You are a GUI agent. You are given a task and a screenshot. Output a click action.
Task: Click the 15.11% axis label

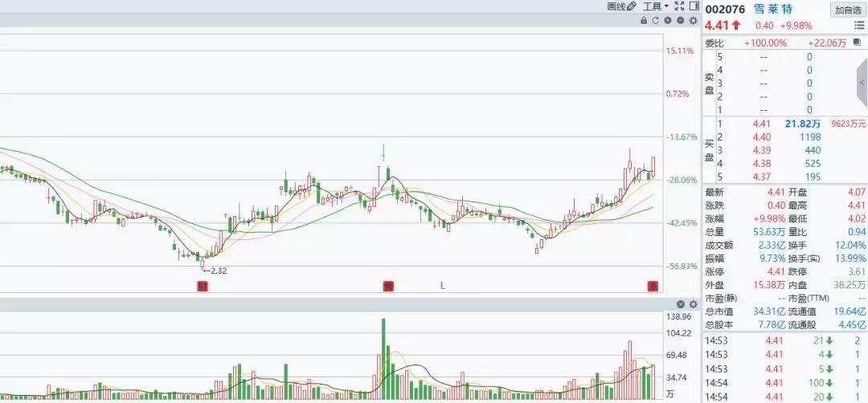click(679, 51)
